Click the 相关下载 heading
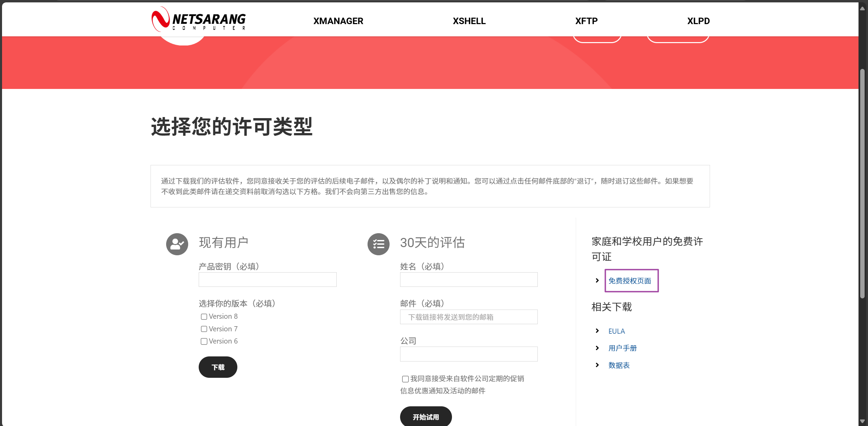The image size is (868, 426). pyautogui.click(x=612, y=307)
